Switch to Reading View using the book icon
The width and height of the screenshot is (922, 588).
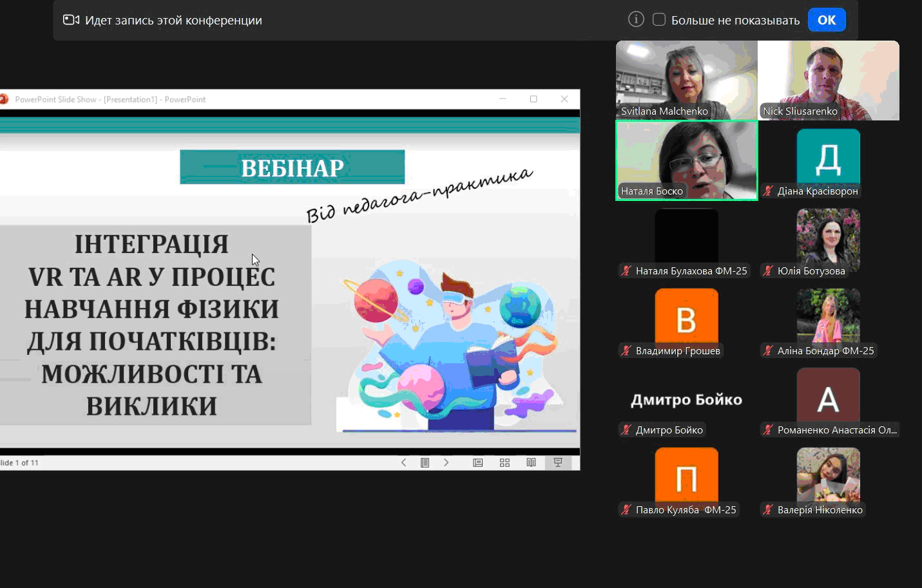[x=530, y=462]
